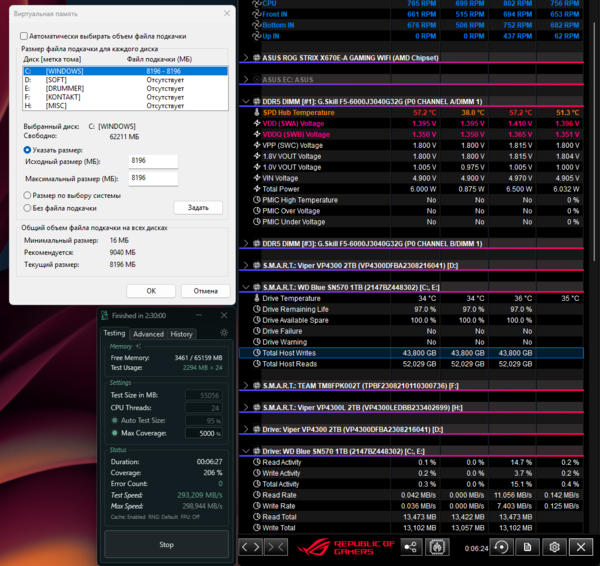Screen dimensions: 600x566
Task: Click lightning icon beside VDDQ (SWB) Voltage
Action: tap(257, 134)
